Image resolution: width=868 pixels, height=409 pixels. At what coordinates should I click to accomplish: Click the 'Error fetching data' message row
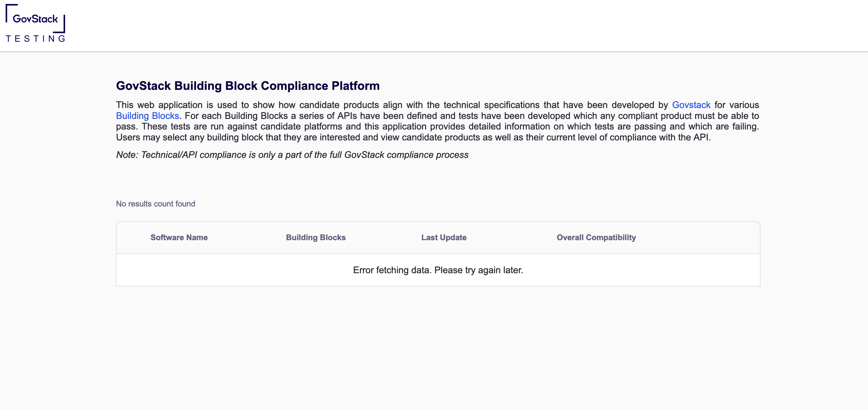[438, 270]
